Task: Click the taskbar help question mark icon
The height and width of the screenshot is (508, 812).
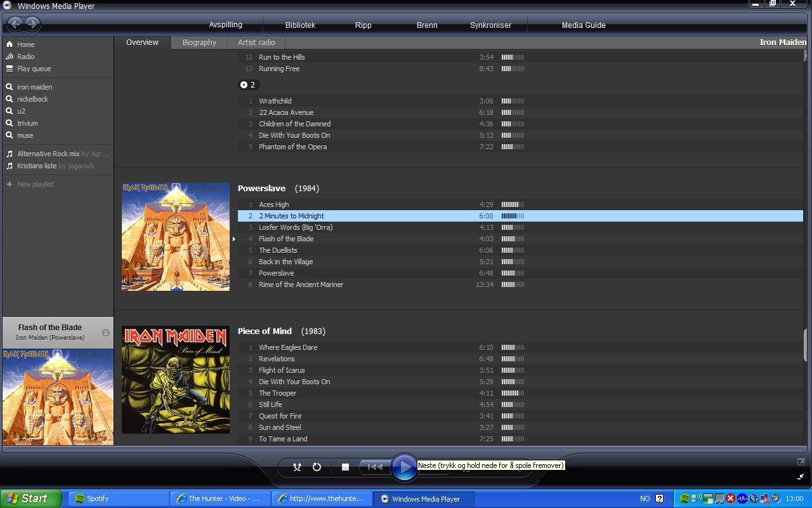Action: click(659, 498)
